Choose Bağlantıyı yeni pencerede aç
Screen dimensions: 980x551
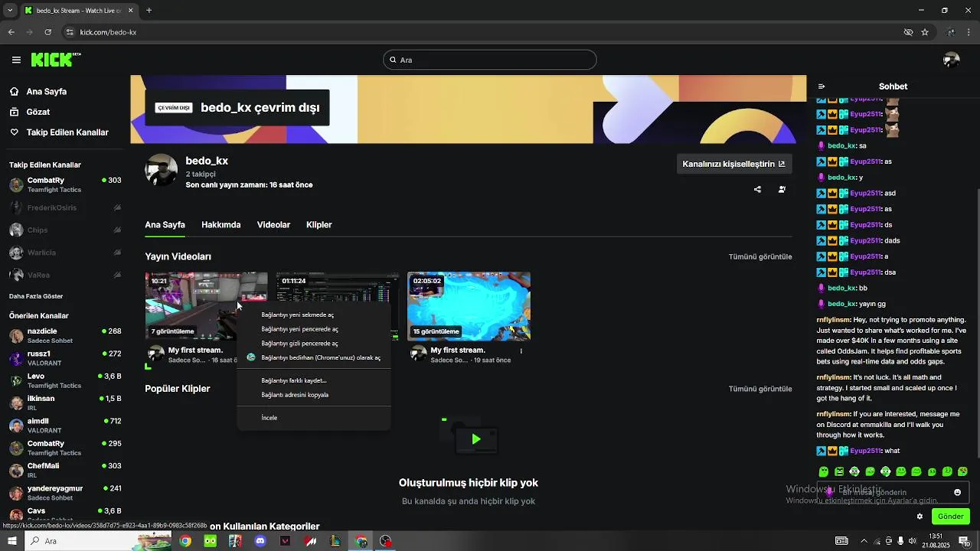pos(299,329)
